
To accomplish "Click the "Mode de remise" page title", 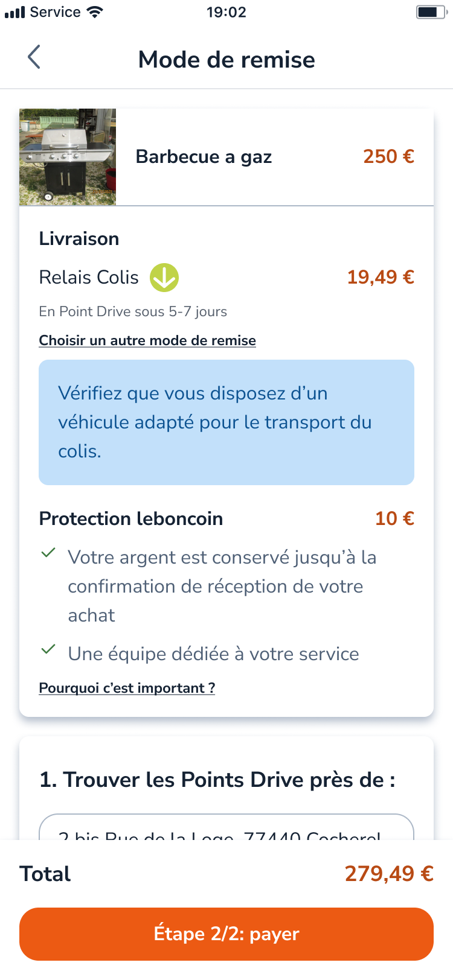I will (x=226, y=60).
